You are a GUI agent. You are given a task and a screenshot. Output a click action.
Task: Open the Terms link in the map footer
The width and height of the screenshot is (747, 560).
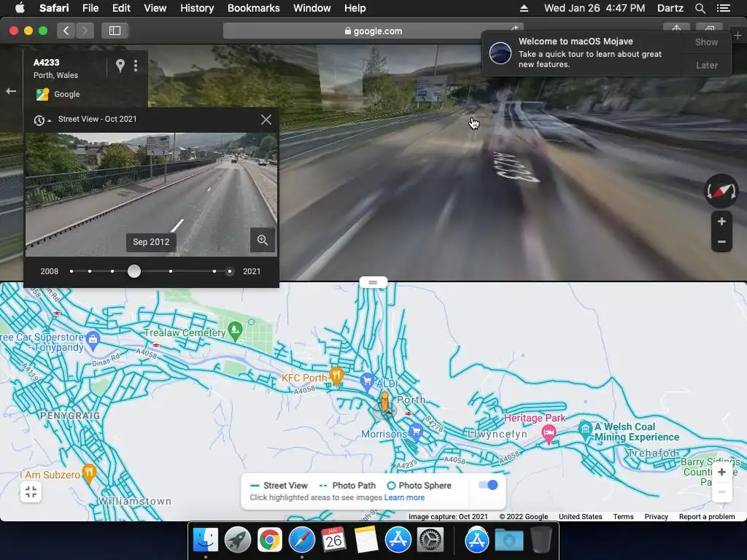[623, 517]
